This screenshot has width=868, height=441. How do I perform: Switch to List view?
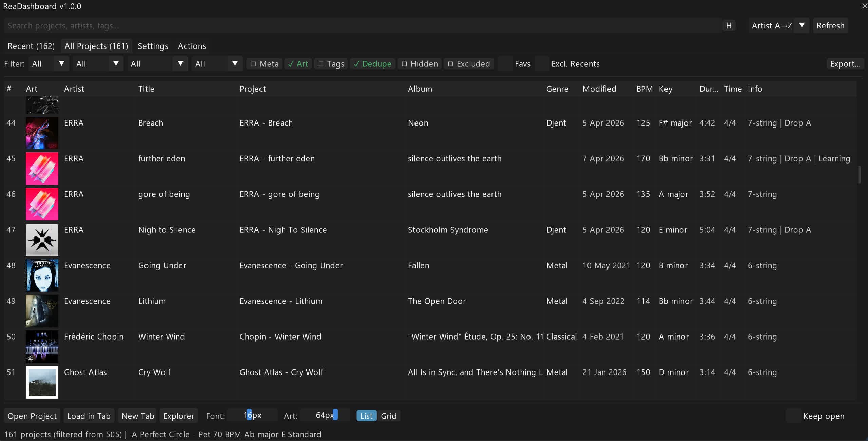pyautogui.click(x=366, y=416)
